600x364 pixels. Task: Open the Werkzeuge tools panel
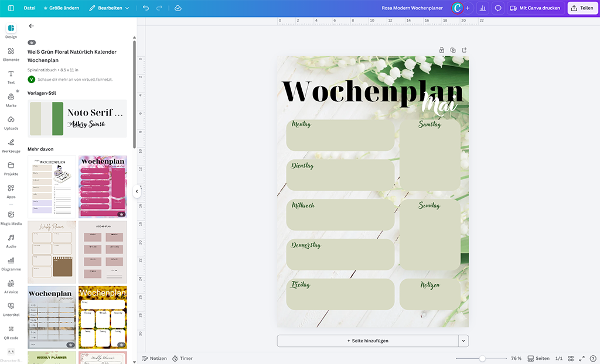[11, 146]
